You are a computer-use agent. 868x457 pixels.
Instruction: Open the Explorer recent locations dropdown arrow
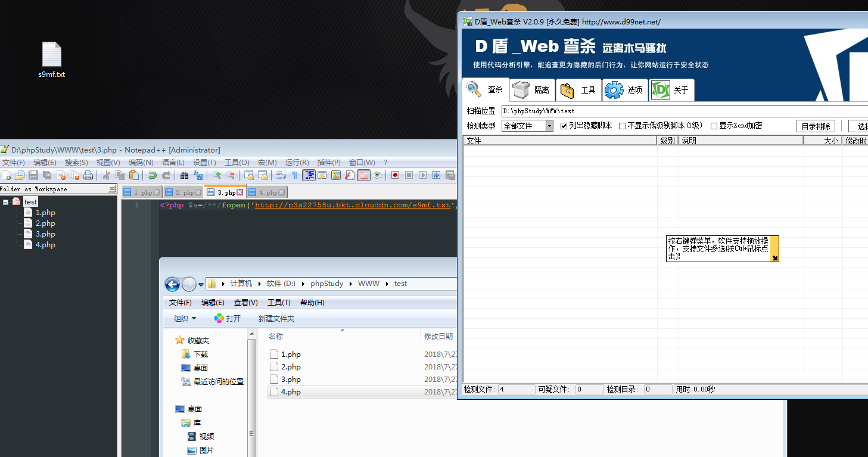201,284
